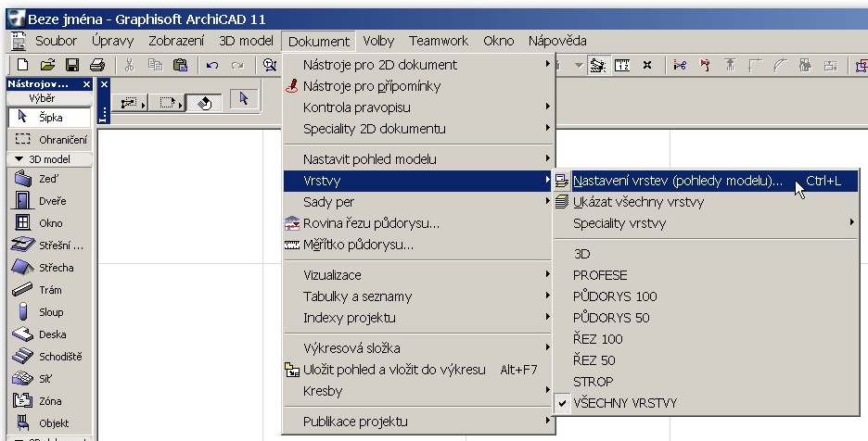868x441 pixels.
Task: Select ŘEZ 50 layer combination
Action: (x=706, y=360)
